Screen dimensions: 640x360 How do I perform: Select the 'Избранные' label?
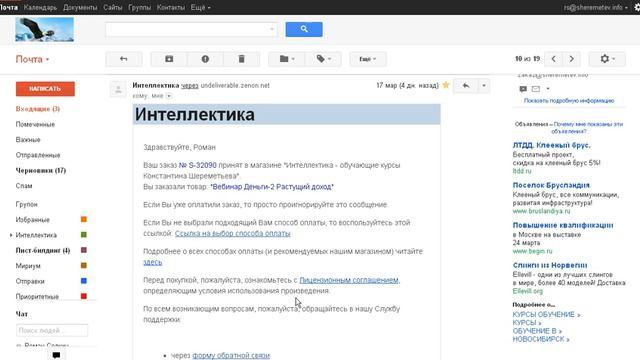coord(32,220)
